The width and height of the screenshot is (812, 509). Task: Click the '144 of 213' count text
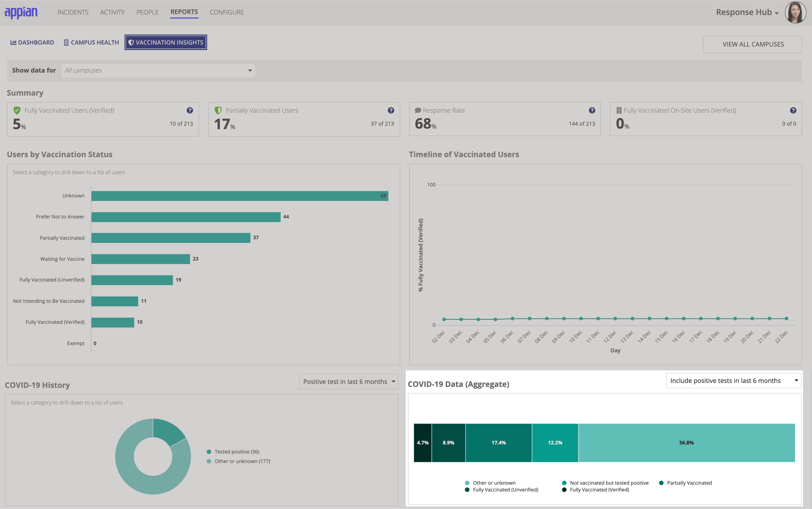tap(582, 124)
